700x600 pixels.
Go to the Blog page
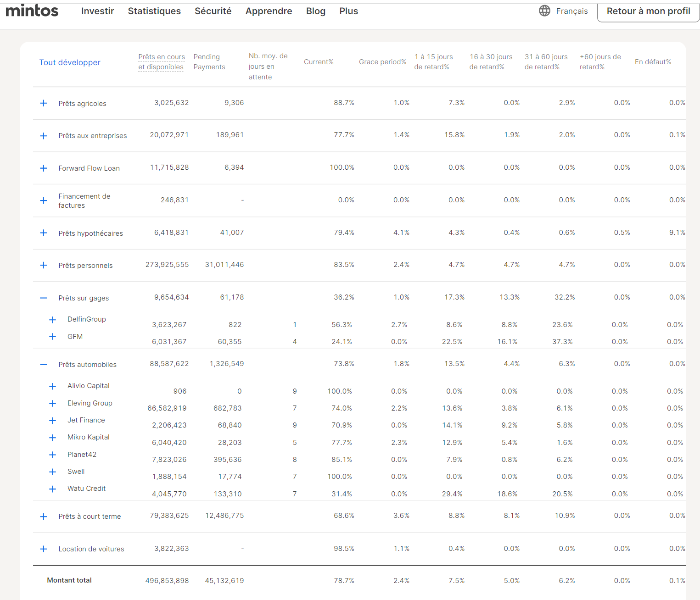coord(316,11)
